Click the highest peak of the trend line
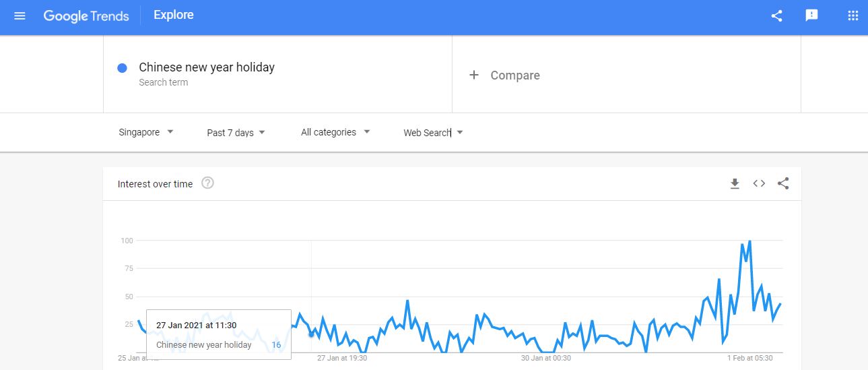This screenshot has height=370, width=868. coord(749,241)
